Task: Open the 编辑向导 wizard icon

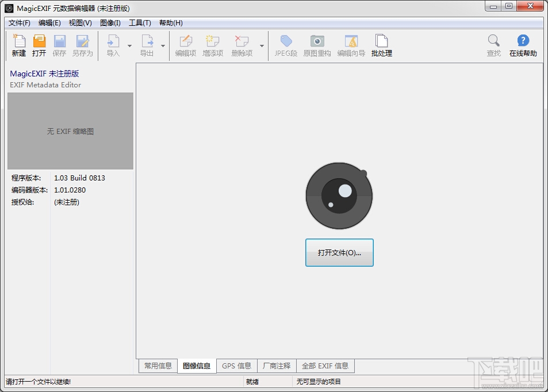Action: click(351, 45)
